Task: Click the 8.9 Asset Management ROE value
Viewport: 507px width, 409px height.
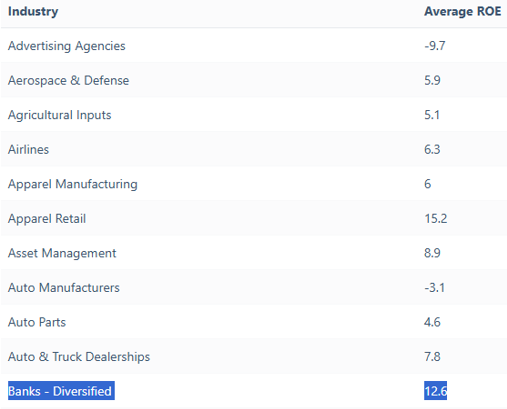Action: click(x=432, y=253)
